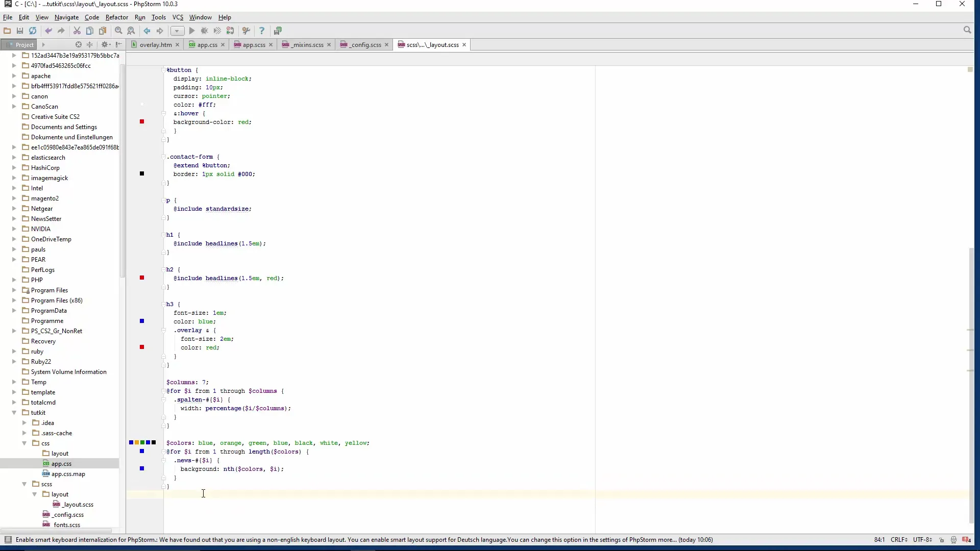Click the Find magnifier icon
The height and width of the screenshot is (551, 980).
click(118, 31)
